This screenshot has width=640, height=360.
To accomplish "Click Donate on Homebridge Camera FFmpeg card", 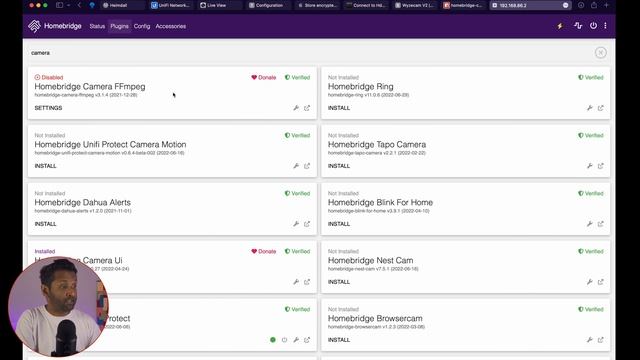I will tap(264, 77).
